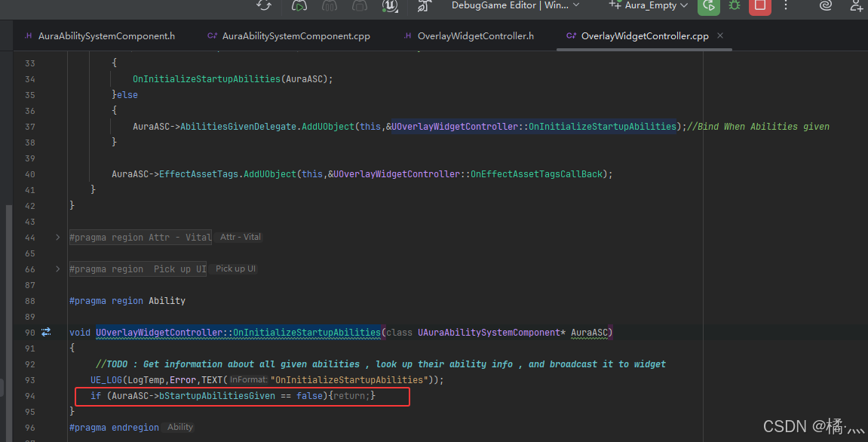Expand the folded 'Attr - Vital' region at line 44
Image resolution: width=868 pixels, height=442 pixels.
tap(57, 237)
